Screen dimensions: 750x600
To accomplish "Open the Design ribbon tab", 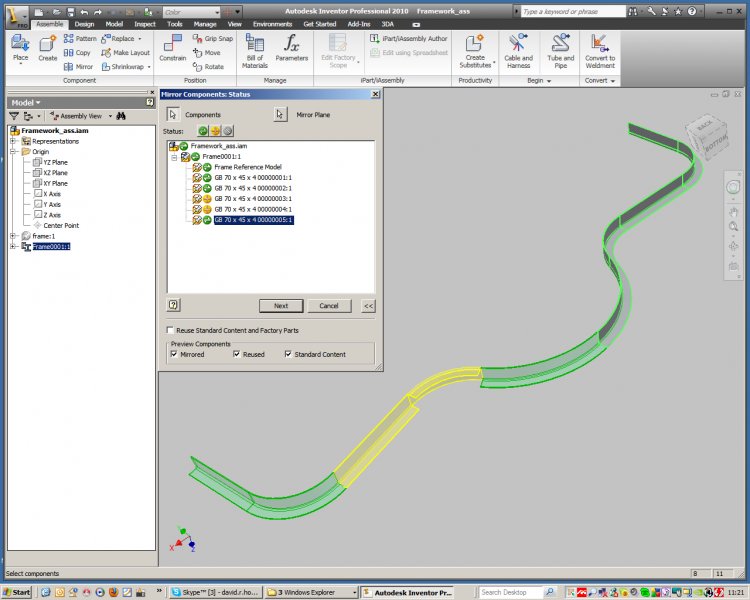I will point(84,24).
